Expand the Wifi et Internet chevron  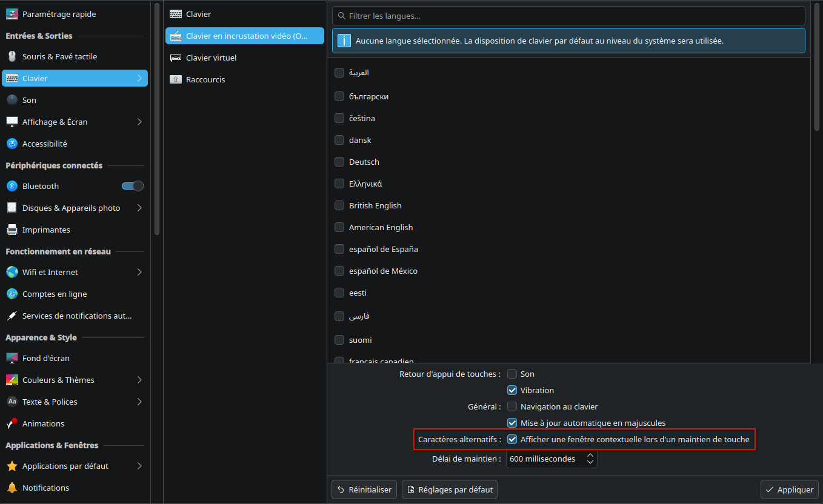point(139,272)
